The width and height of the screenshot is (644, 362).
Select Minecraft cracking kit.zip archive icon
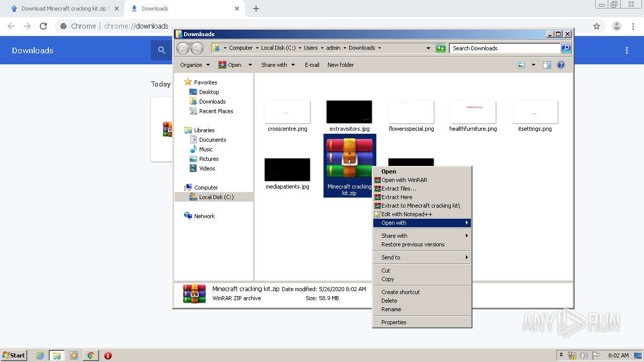point(349,158)
